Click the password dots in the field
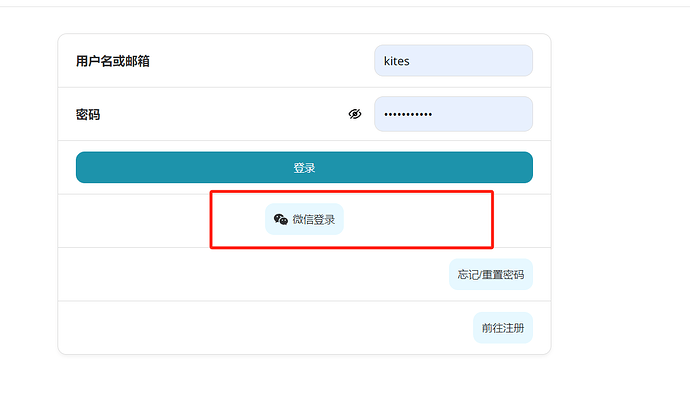 point(408,114)
